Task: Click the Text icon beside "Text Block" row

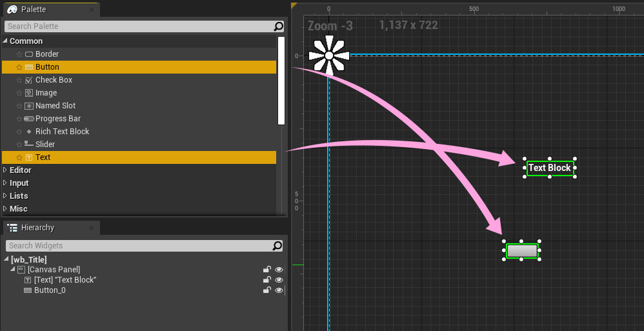Action: (28, 280)
